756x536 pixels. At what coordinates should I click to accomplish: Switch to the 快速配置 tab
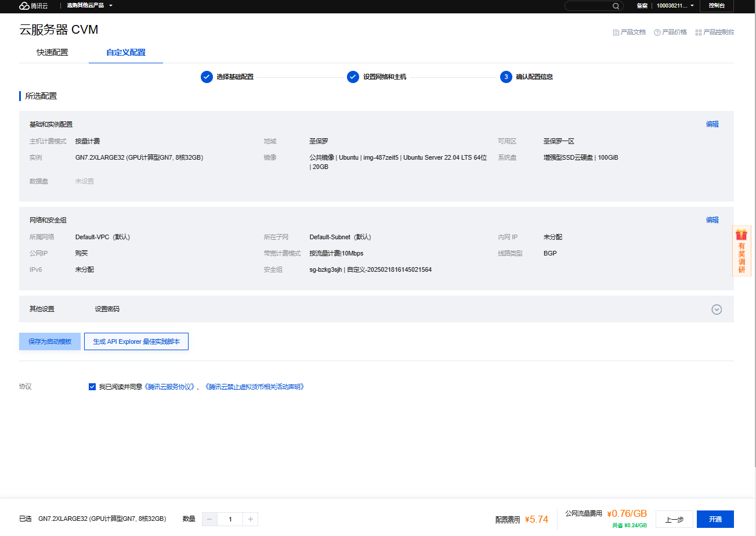pos(52,52)
